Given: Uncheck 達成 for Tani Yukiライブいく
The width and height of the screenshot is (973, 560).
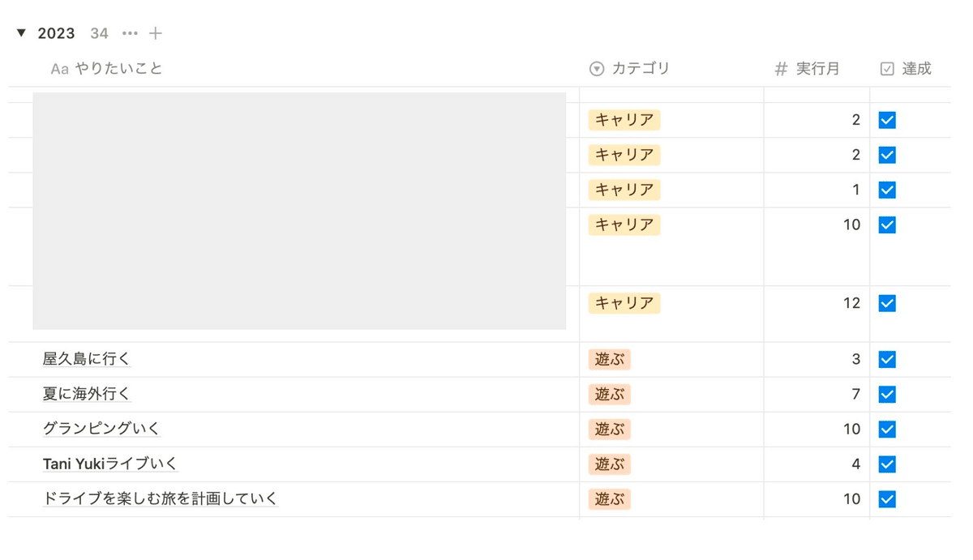Looking at the screenshot, I should (x=887, y=464).
